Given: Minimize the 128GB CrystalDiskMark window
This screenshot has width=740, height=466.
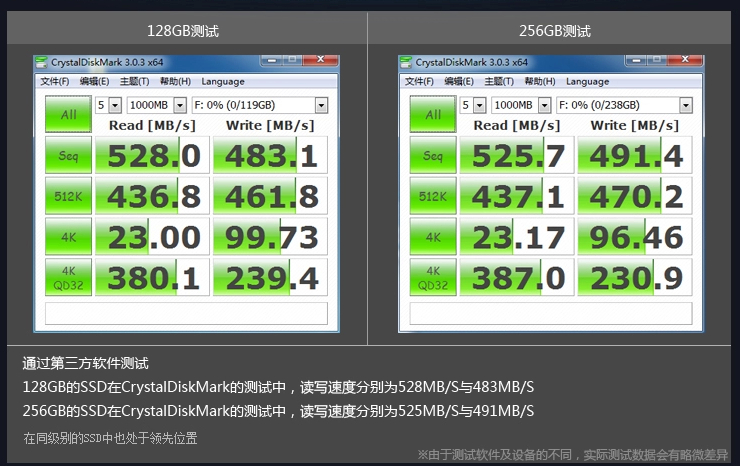Looking at the screenshot, I should pyautogui.click(x=271, y=60).
